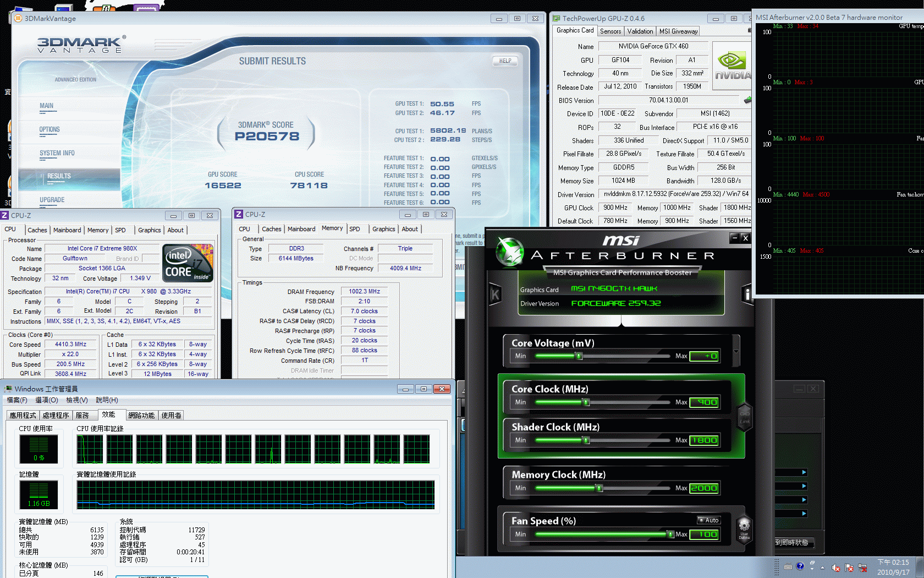Viewport: 924px width, 578px height.
Task: Open Caches tab in left CPU-Z window
Action: coord(37,230)
